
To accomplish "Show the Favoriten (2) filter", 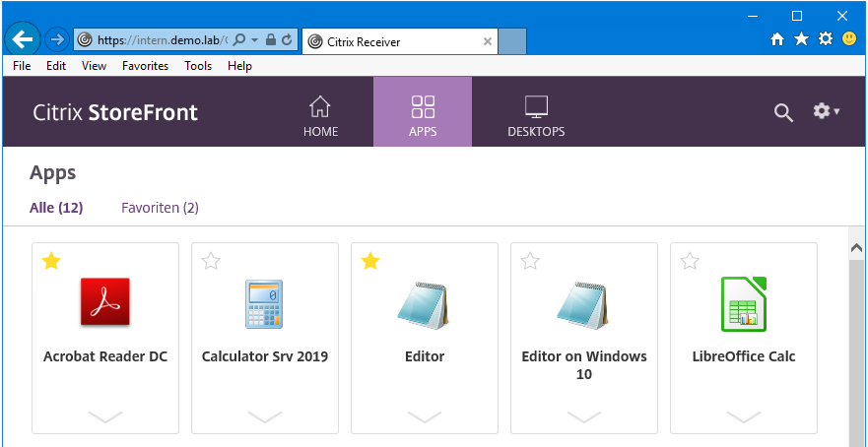I will [160, 208].
